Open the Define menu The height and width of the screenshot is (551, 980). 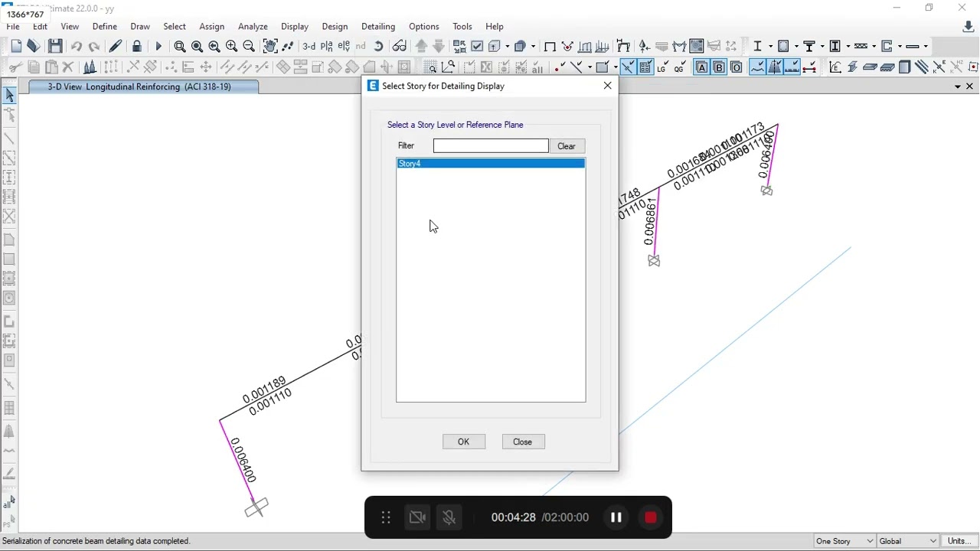[x=105, y=27]
